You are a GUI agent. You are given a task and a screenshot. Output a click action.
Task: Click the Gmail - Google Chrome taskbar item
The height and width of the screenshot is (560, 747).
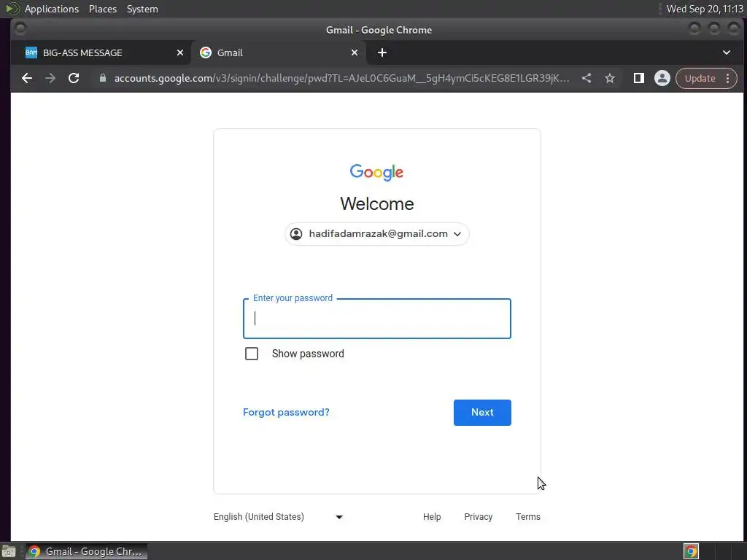coord(86,551)
